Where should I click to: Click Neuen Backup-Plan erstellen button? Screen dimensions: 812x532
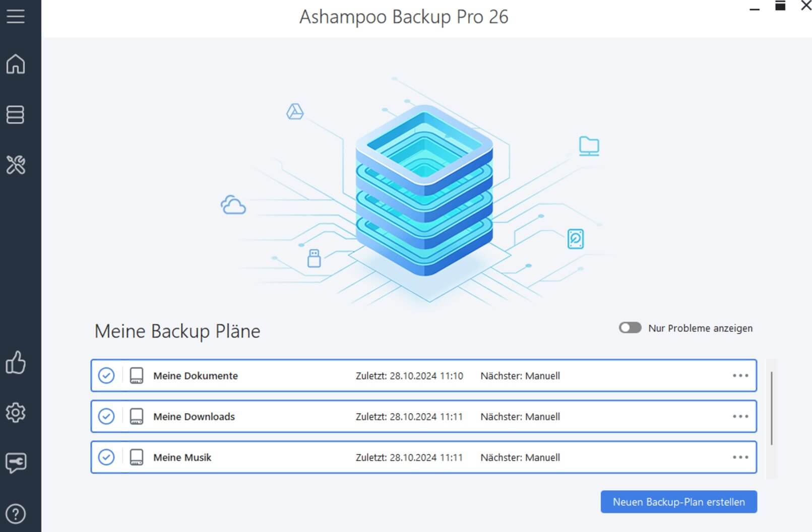click(x=678, y=502)
